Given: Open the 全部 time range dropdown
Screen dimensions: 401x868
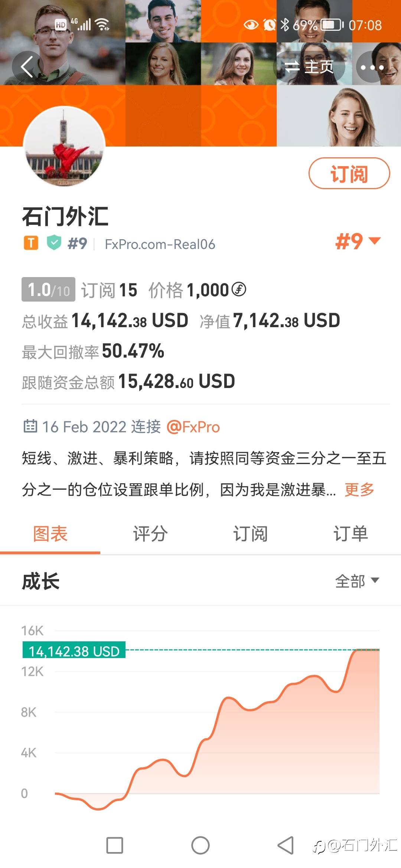Looking at the screenshot, I should (x=357, y=581).
